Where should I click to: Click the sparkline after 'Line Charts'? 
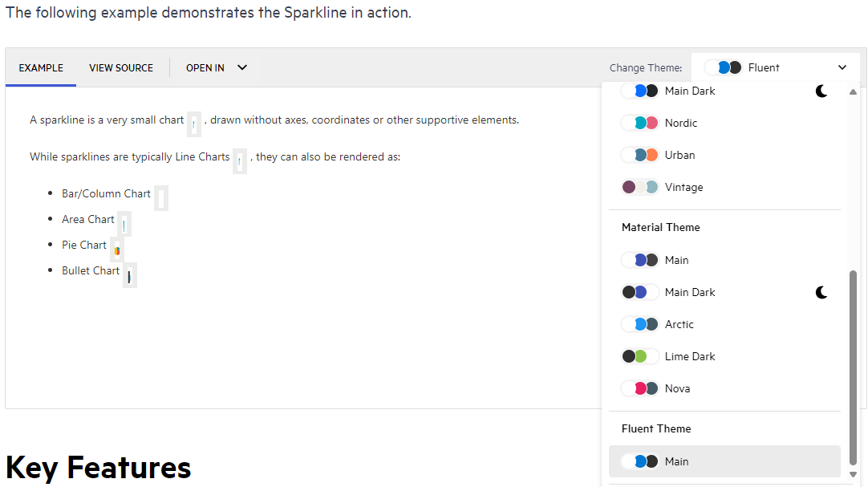click(240, 161)
